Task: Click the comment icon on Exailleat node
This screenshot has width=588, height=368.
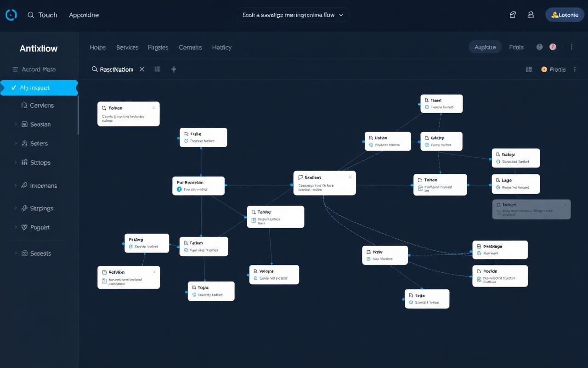Action: coord(300,177)
